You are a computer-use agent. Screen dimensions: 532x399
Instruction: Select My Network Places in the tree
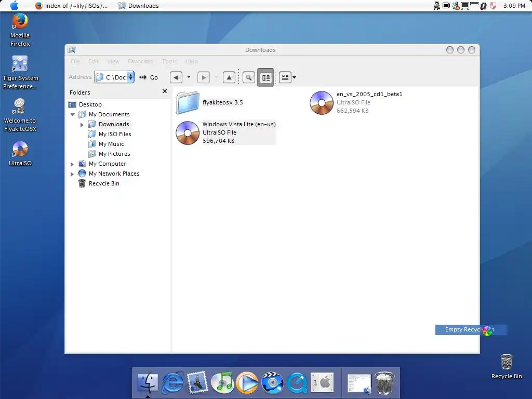[114, 174]
